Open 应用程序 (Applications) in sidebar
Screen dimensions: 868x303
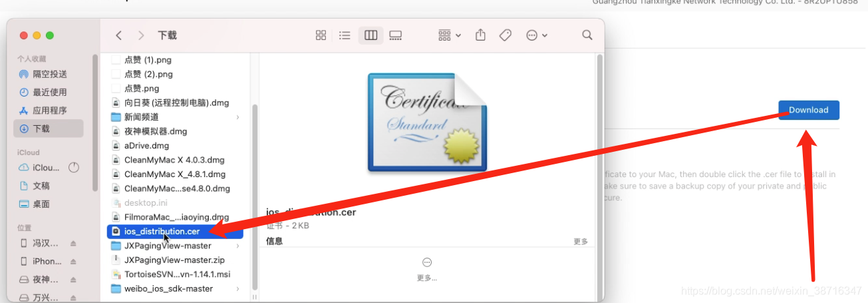(49, 110)
